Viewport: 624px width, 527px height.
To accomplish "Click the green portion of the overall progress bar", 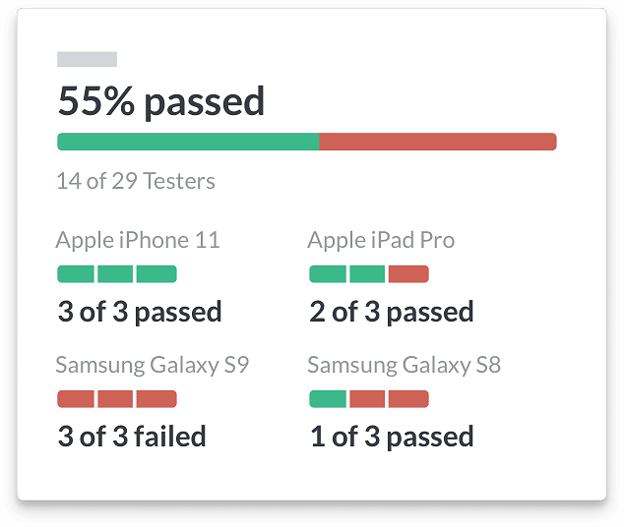I will pos(188,142).
